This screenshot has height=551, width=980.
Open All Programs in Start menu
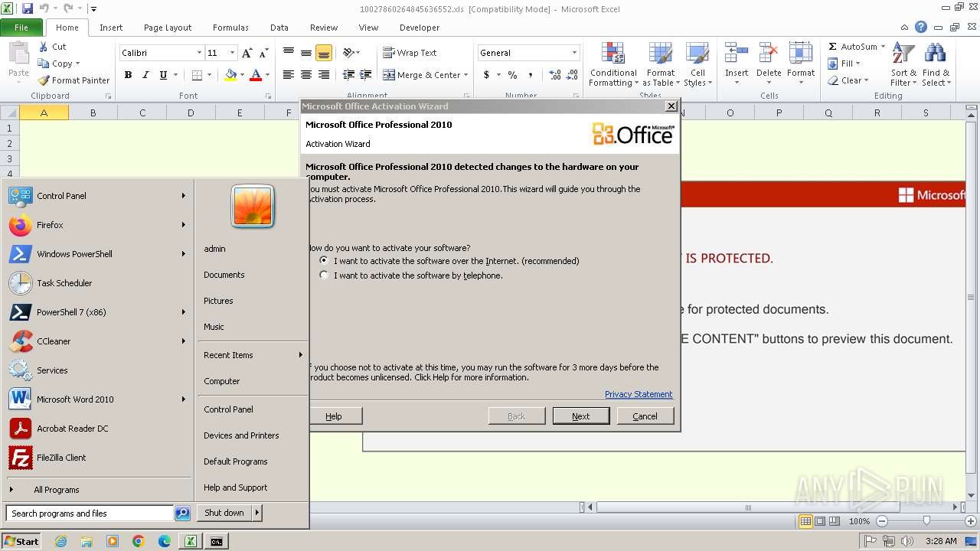pos(57,490)
